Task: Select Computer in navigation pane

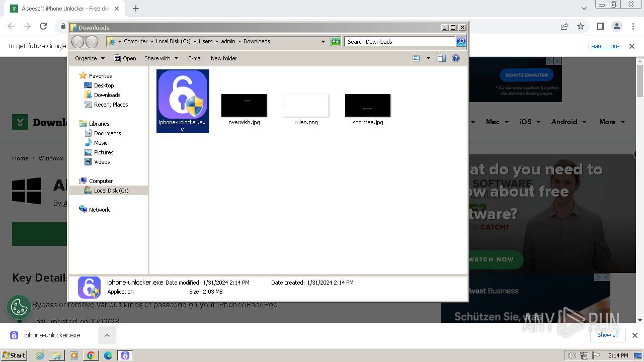Action: point(101,181)
